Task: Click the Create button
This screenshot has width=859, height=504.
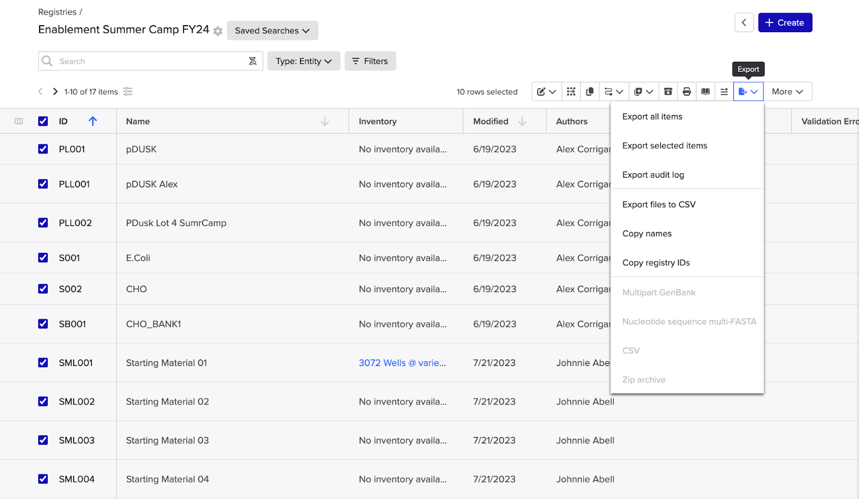Action: (x=784, y=23)
